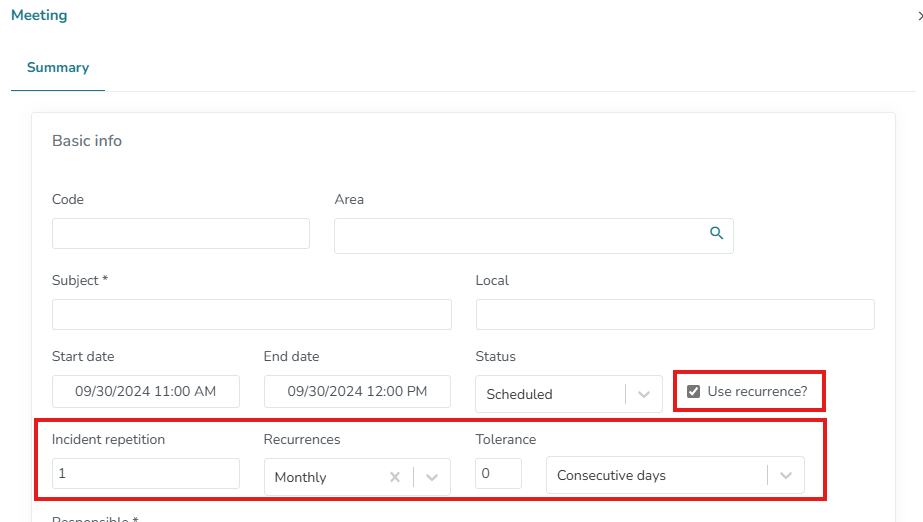Click the Subject text field
Viewport: 923px width, 522px height.
tap(252, 315)
